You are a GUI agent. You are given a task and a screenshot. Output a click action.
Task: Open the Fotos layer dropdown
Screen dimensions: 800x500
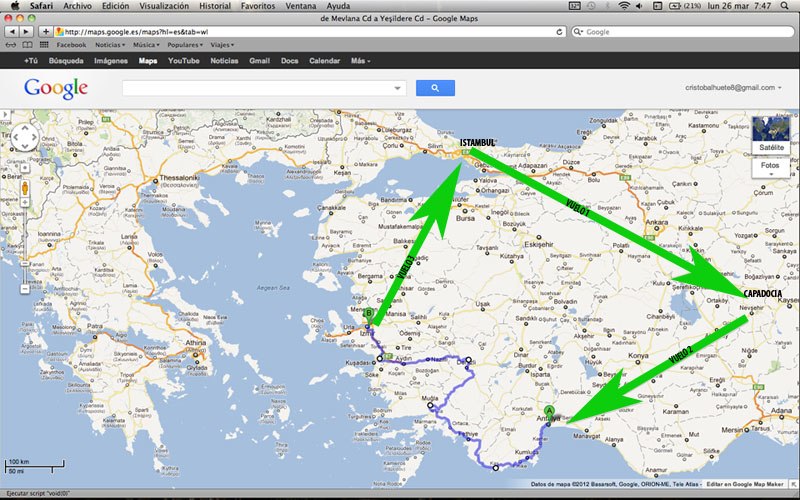770,168
